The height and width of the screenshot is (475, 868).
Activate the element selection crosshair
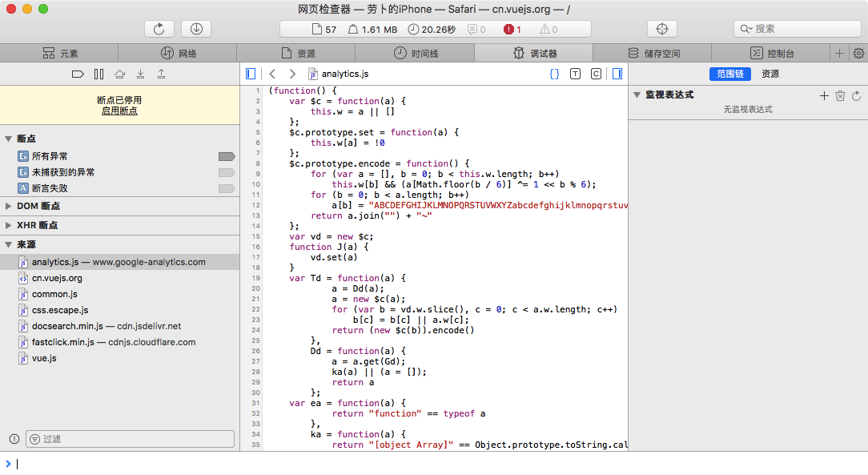(x=662, y=29)
